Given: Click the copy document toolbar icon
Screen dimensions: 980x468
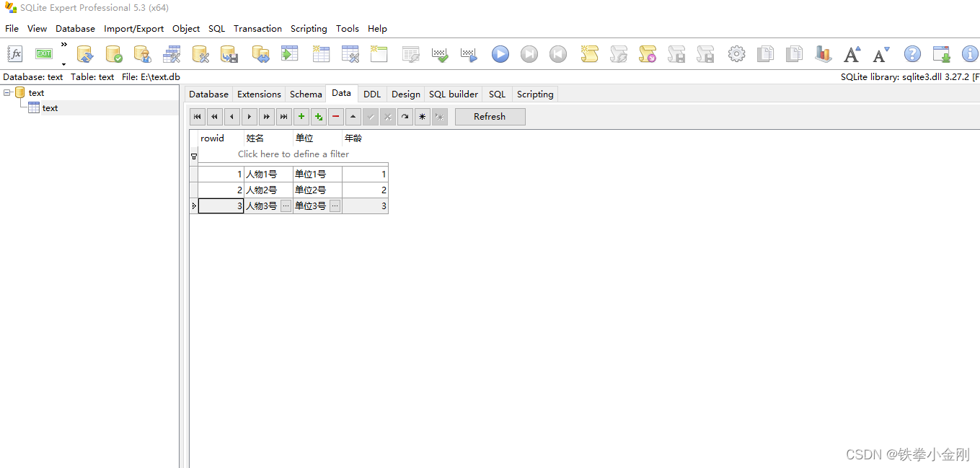Looking at the screenshot, I should pos(765,53).
